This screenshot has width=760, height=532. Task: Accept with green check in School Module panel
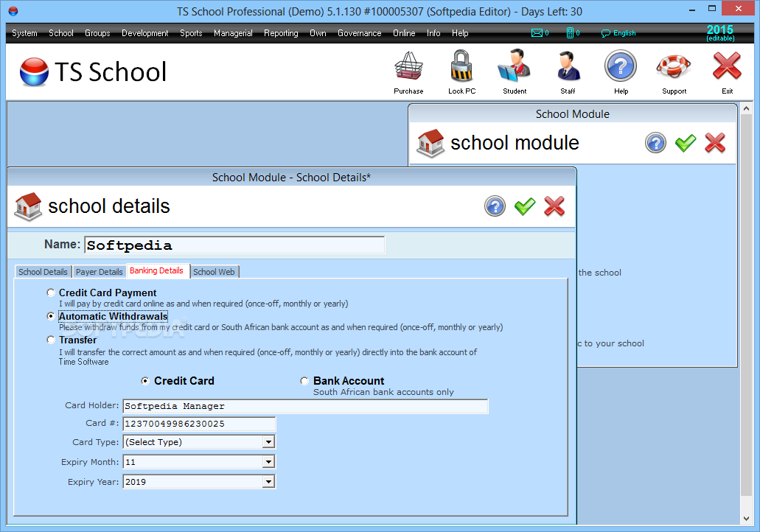coord(686,143)
